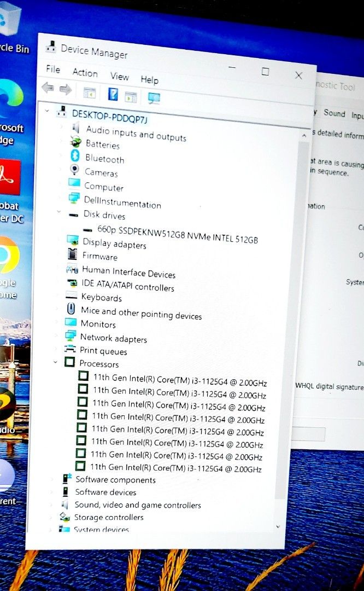Click the Show/Hide console tree toolbar icon
364x591 pixels.
(89, 92)
